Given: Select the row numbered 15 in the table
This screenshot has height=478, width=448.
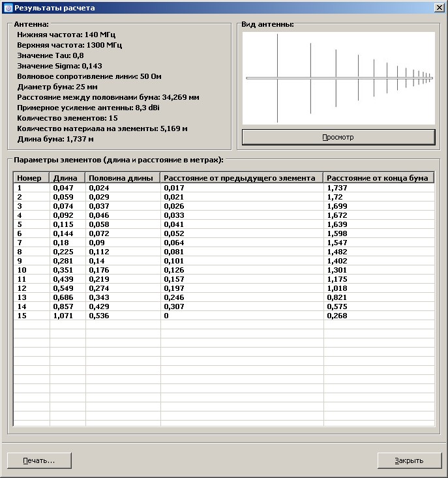Looking at the screenshot, I should [x=224, y=316].
